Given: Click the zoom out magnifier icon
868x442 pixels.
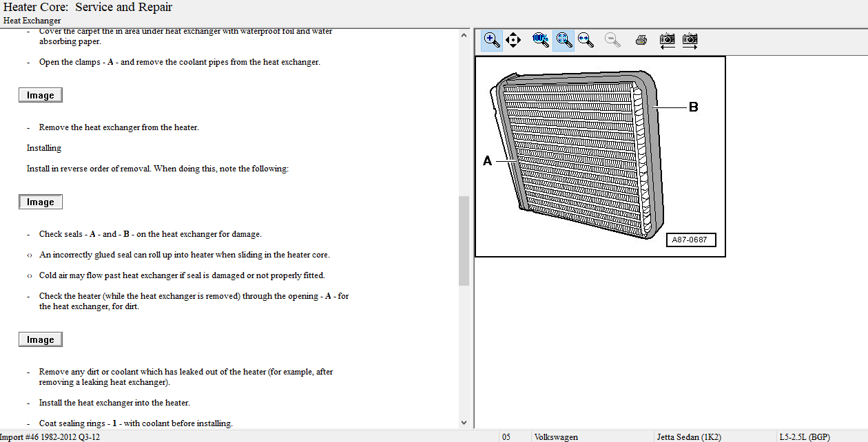Looking at the screenshot, I should coord(612,40).
